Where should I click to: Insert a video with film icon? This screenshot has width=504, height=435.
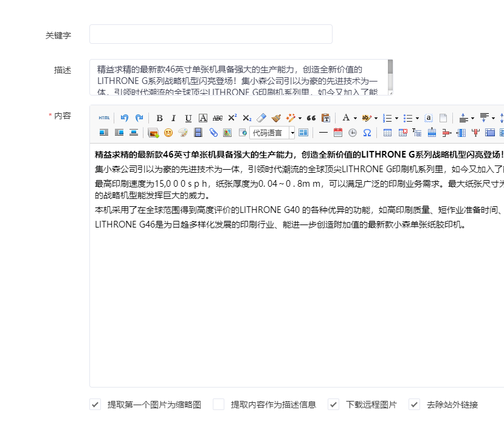pyautogui.click(x=198, y=133)
